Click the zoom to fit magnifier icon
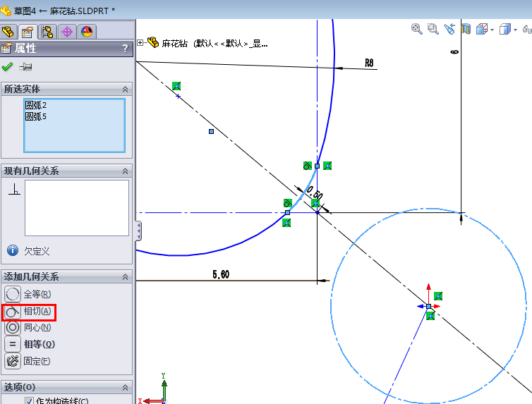Image resolution: width=532 pixels, height=404 pixels. point(417,29)
